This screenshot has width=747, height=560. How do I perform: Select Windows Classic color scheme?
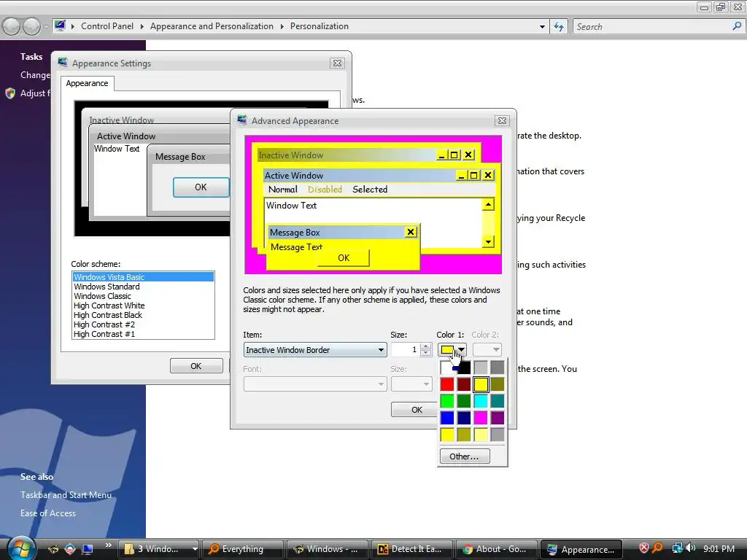pos(143,296)
